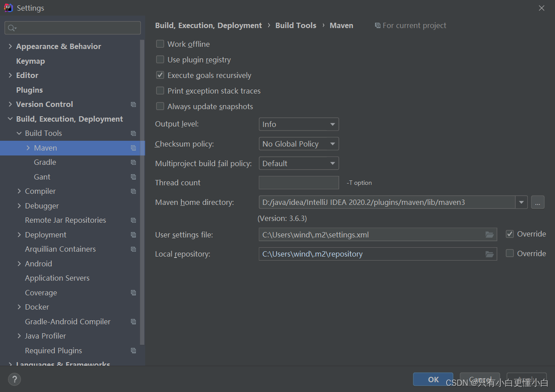Screen dimensions: 555x392
Task: Click project-level icon beside Deployment
Action: tap(133, 235)
